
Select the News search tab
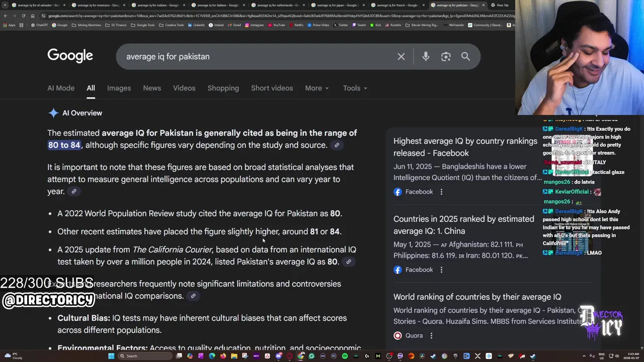coord(152,88)
